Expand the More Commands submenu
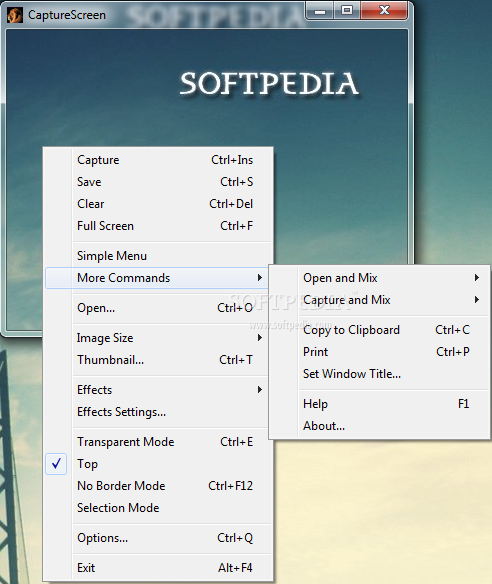Viewport: 492px width, 584px height. 157,278
